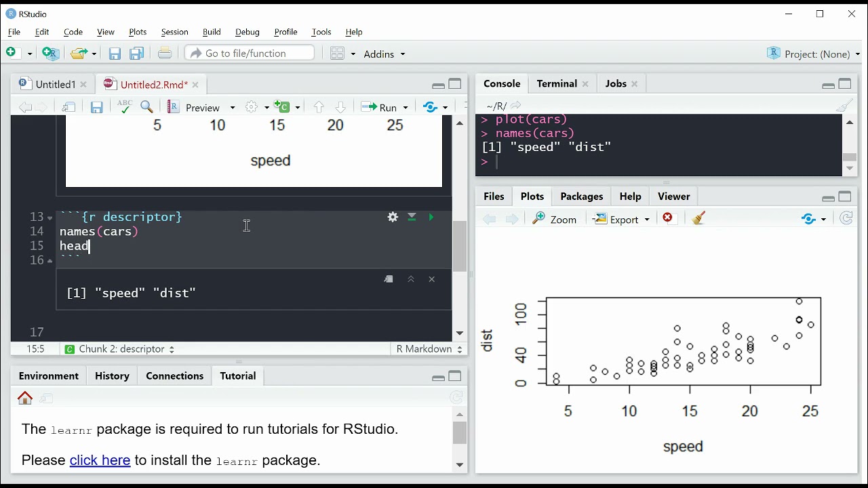Clear all plots broom icon

[x=699, y=218]
